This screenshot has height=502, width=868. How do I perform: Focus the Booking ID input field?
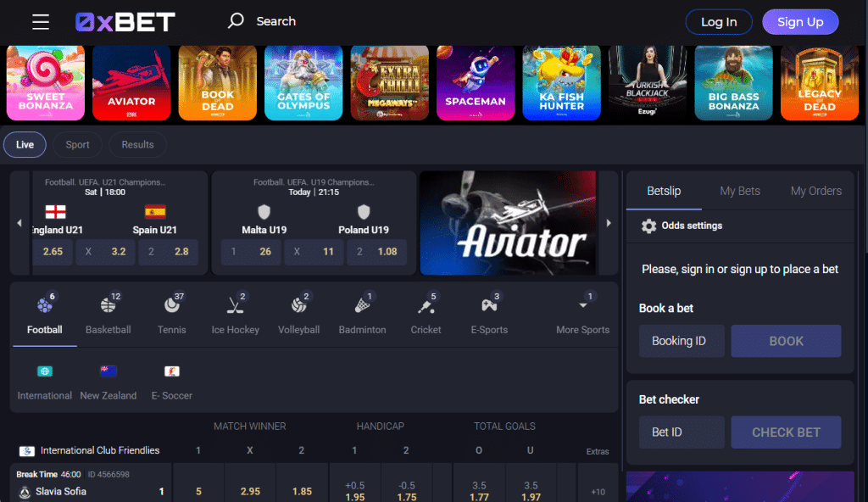click(x=682, y=341)
